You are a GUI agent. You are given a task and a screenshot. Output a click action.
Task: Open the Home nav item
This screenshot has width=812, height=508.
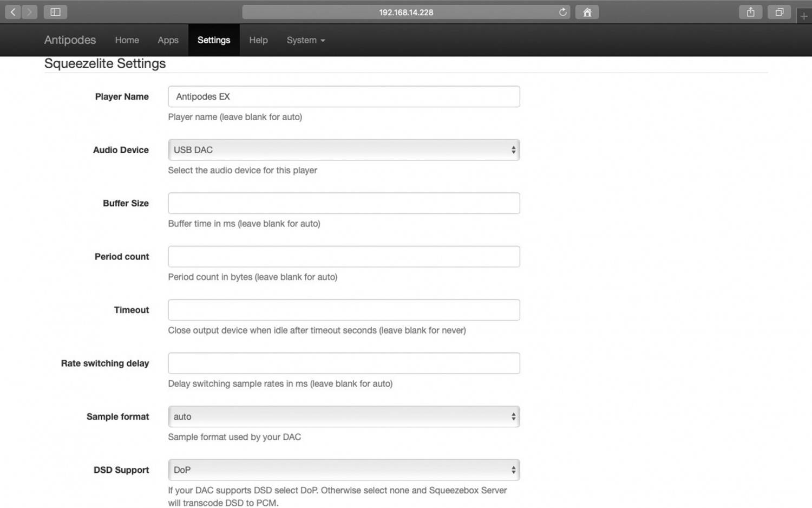(127, 40)
